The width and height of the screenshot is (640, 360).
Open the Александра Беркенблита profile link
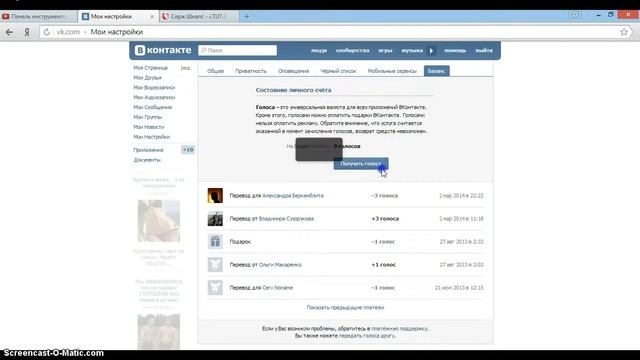click(x=293, y=196)
